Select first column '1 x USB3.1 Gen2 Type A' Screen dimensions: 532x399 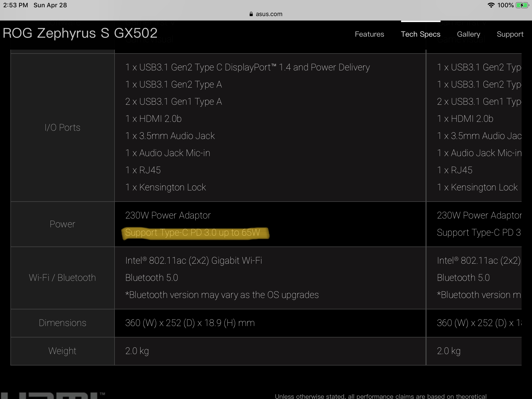coord(174,84)
